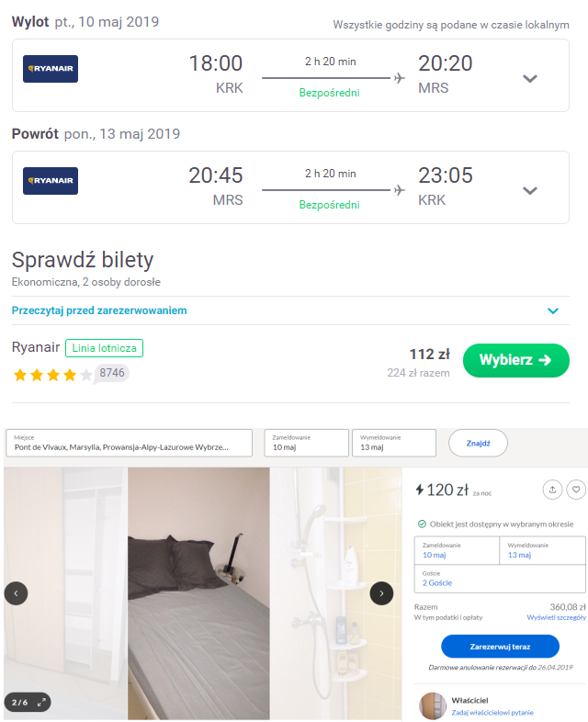This screenshot has height=722, width=588.
Task: Share the listing via share icon
Action: 552,490
